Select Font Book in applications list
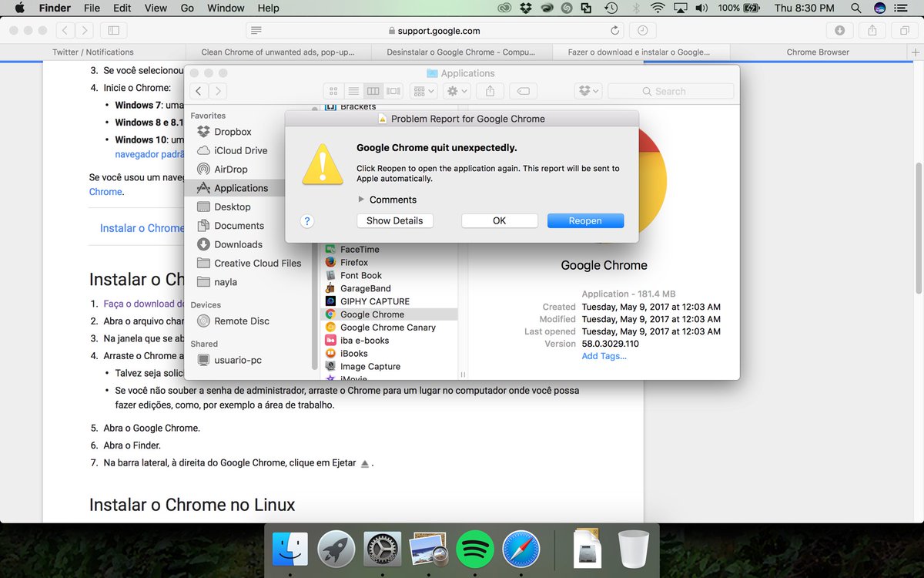 pos(361,276)
